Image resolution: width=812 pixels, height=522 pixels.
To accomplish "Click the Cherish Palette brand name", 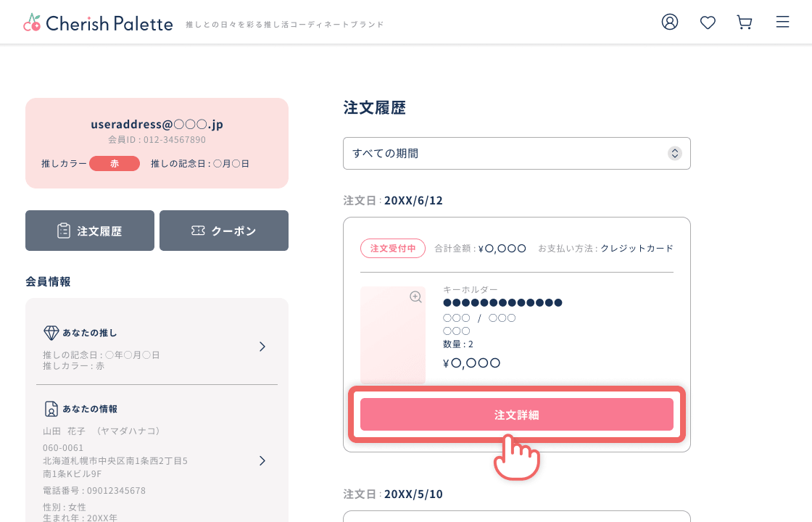I will click(x=109, y=23).
